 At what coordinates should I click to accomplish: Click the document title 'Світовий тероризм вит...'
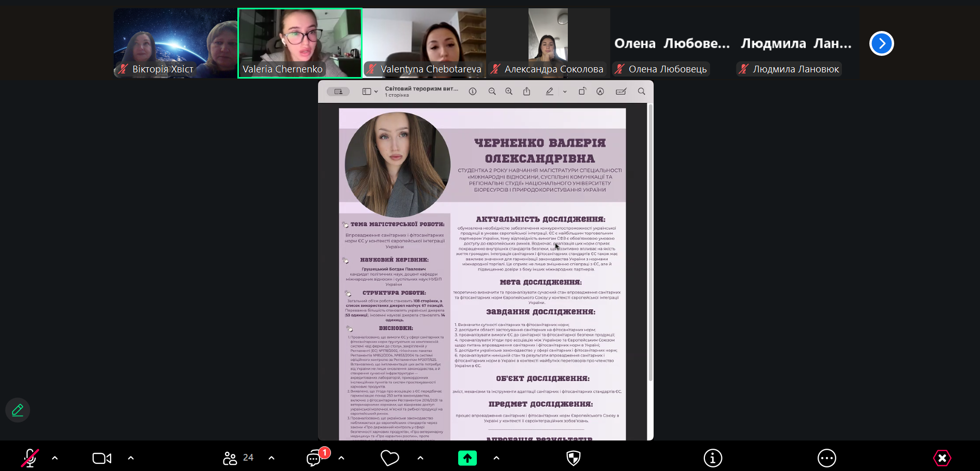pyautogui.click(x=421, y=88)
